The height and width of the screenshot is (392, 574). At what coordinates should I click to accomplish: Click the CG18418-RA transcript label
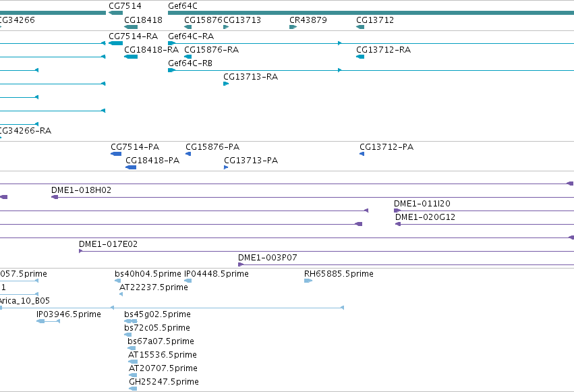point(151,50)
